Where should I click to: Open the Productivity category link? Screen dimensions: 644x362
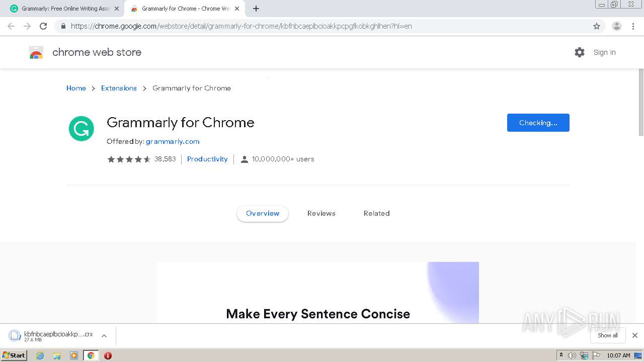click(207, 159)
